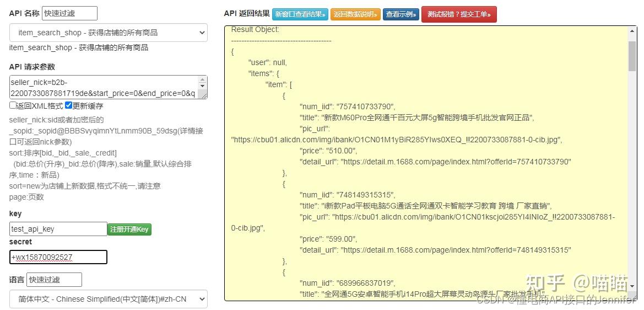The width and height of the screenshot is (644, 310).
Task: Click the results pane scrollbar thumb
Action: [x=632, y=56]
